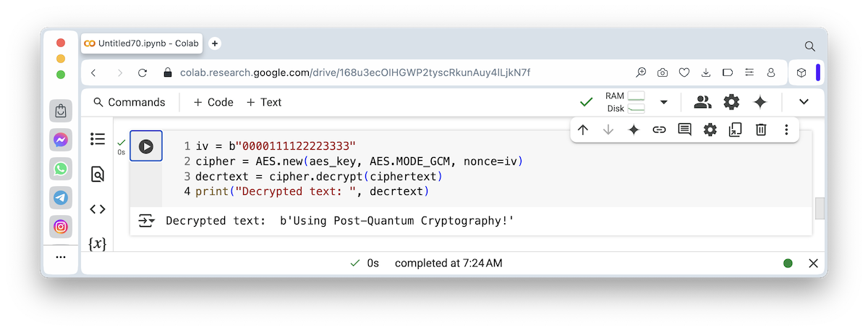Add a comment to the cell
The image size is (868, 331).
pos(684,130)
